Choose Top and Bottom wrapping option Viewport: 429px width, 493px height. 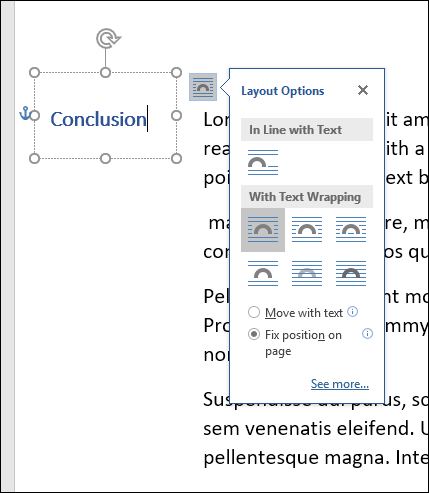pyautogui.click(x=263, y=274)
